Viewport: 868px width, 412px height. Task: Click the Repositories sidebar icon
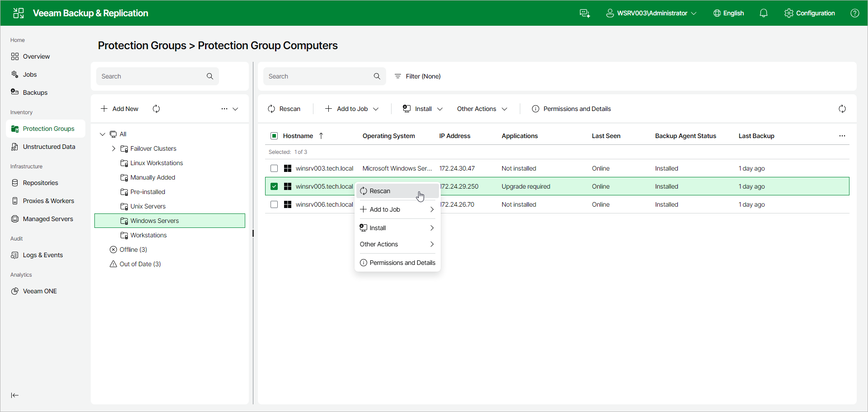[x=15, y=183]
